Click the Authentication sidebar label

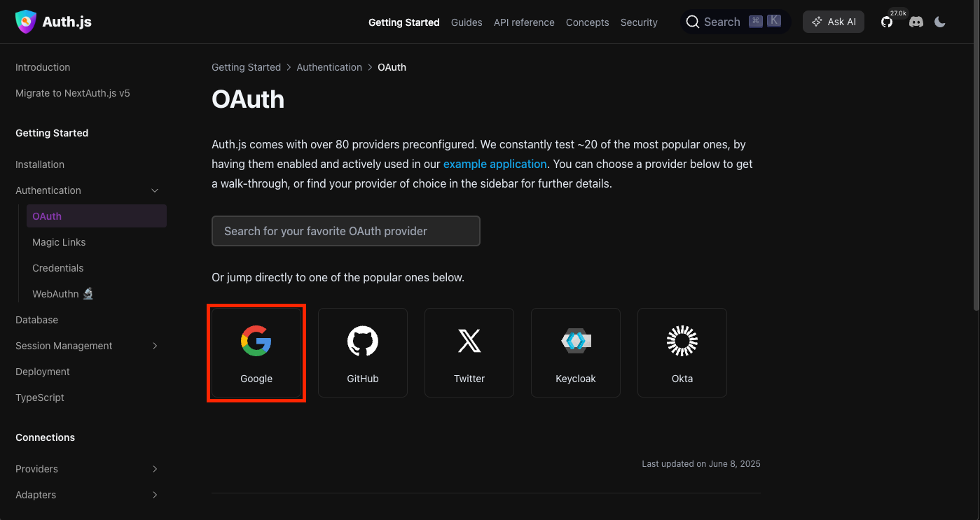[48, 190]
